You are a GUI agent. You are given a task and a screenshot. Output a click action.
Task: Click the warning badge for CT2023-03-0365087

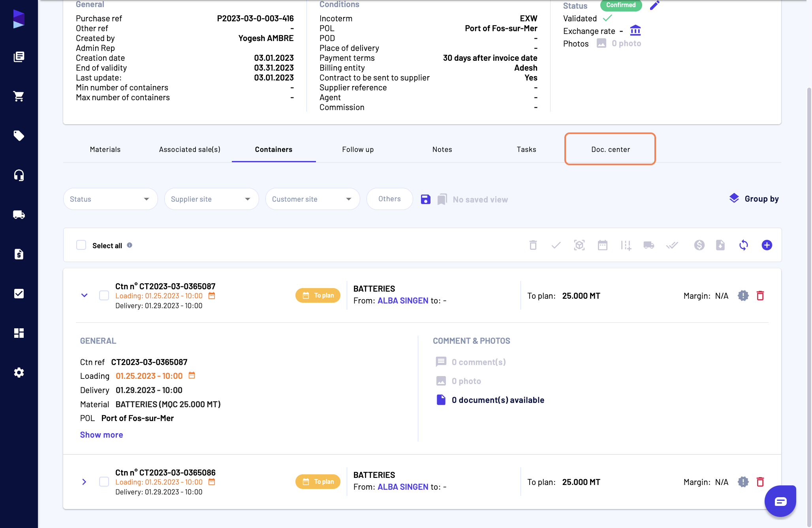point(743,296)
